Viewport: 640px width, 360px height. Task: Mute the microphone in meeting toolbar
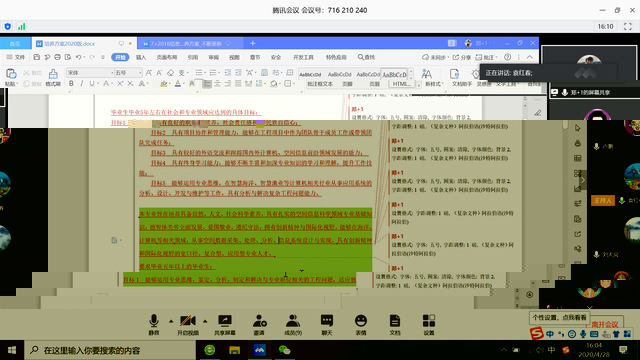(x=154, y=324)
